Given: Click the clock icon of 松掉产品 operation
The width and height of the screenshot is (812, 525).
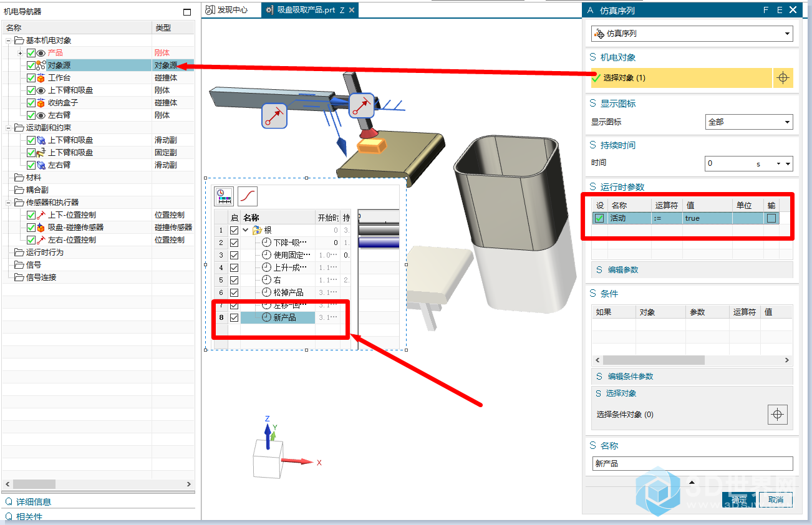Looking at the screenshot, I should pos(267,292).
